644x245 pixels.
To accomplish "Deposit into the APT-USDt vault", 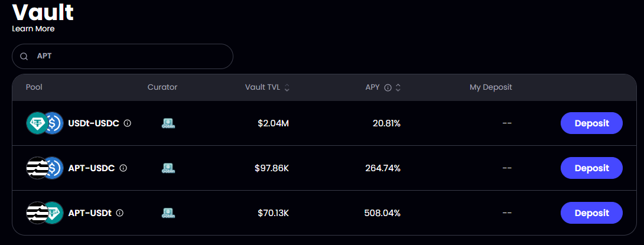I will tap(591, 213).
